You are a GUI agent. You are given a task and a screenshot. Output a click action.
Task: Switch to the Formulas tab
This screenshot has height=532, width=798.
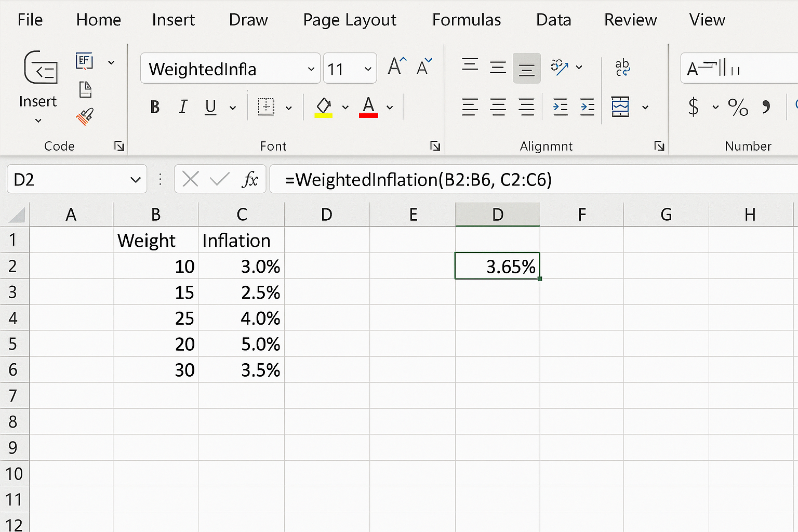coord(467,20)
